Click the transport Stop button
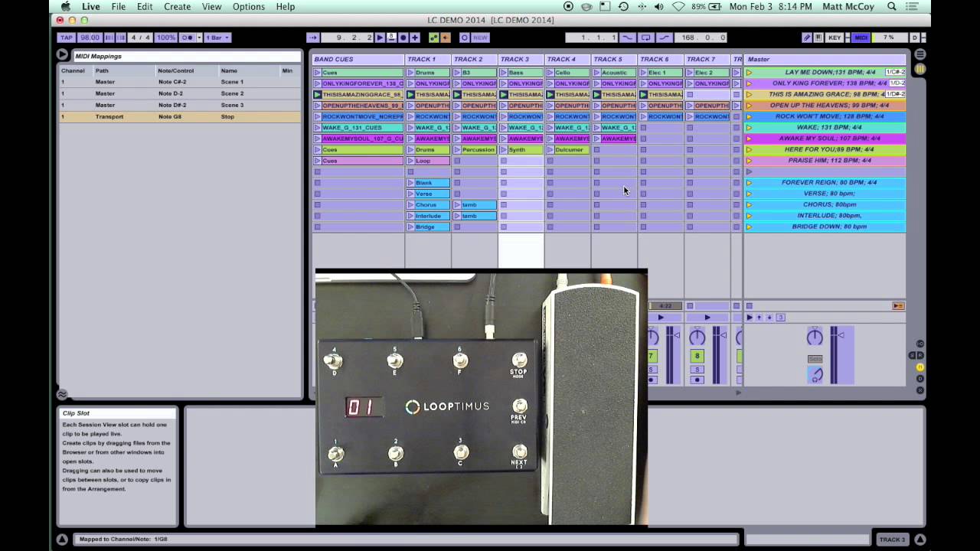Viewport: 980px width, 551px height. pyautogui.click(x=392, y=37)
